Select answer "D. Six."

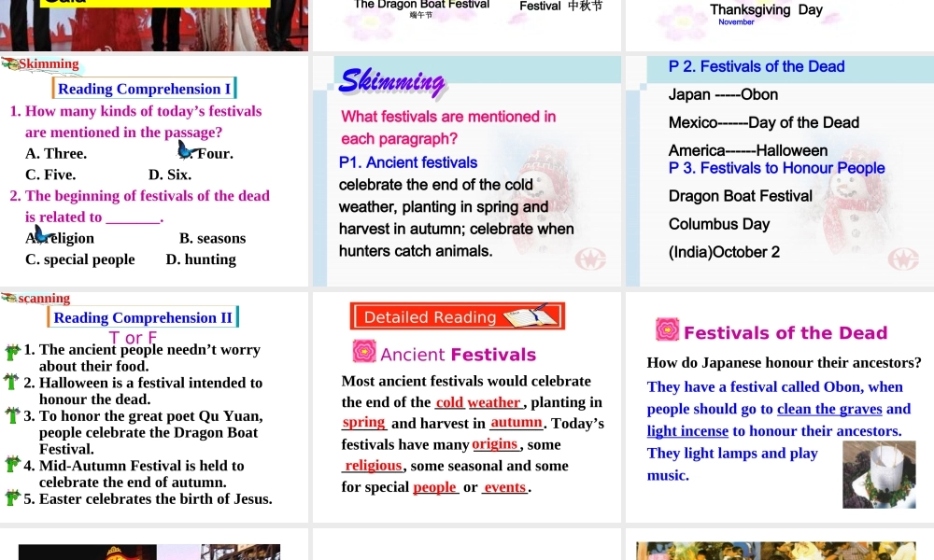pyautogui.click(x=170, y=175)
